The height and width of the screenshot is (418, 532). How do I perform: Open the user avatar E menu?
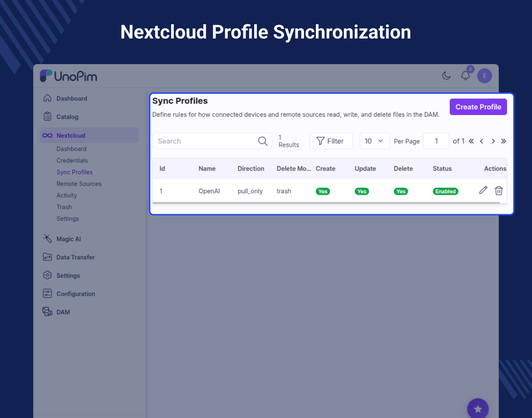[x=484, y=76]
